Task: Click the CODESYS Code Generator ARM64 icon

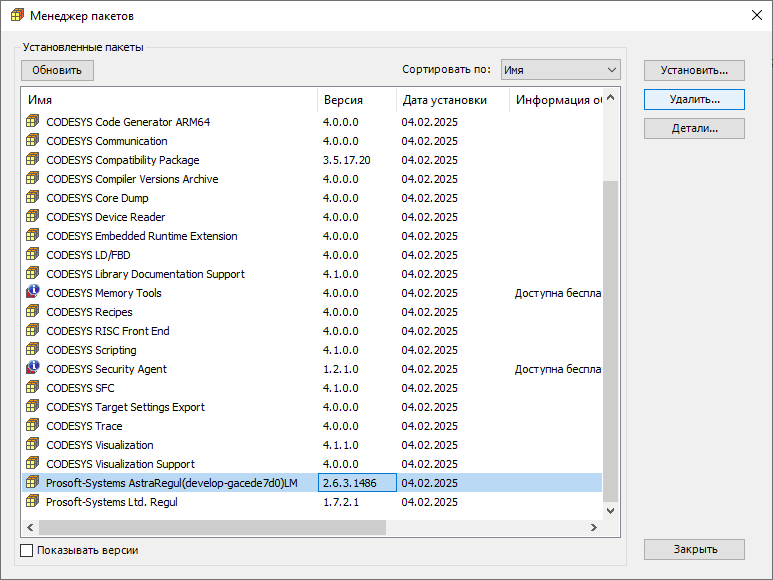Action: pyautogui.click(x=33, y=122)
